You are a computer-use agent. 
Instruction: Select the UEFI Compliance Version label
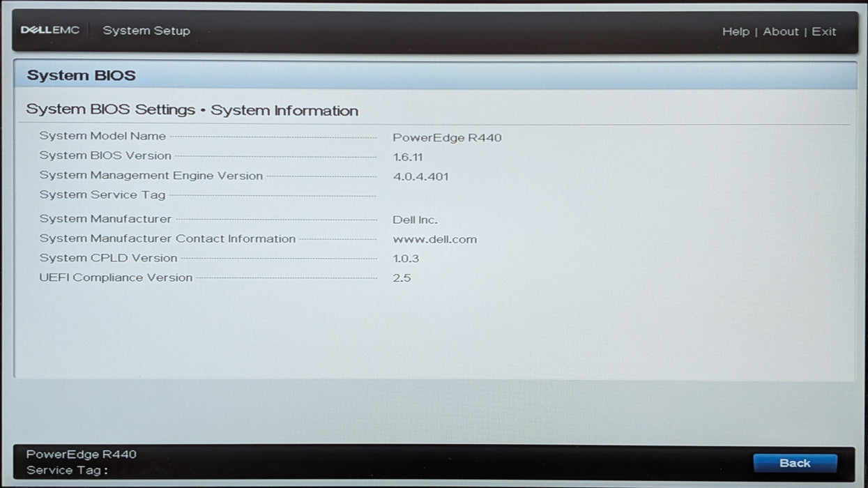[116, 277]
